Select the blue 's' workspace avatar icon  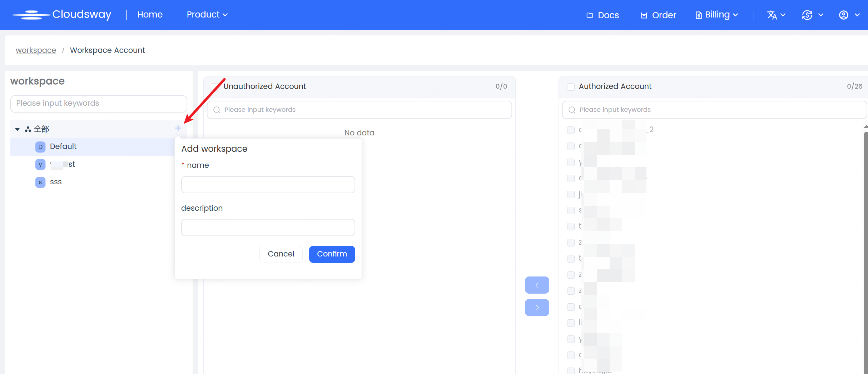pos(40,182)
